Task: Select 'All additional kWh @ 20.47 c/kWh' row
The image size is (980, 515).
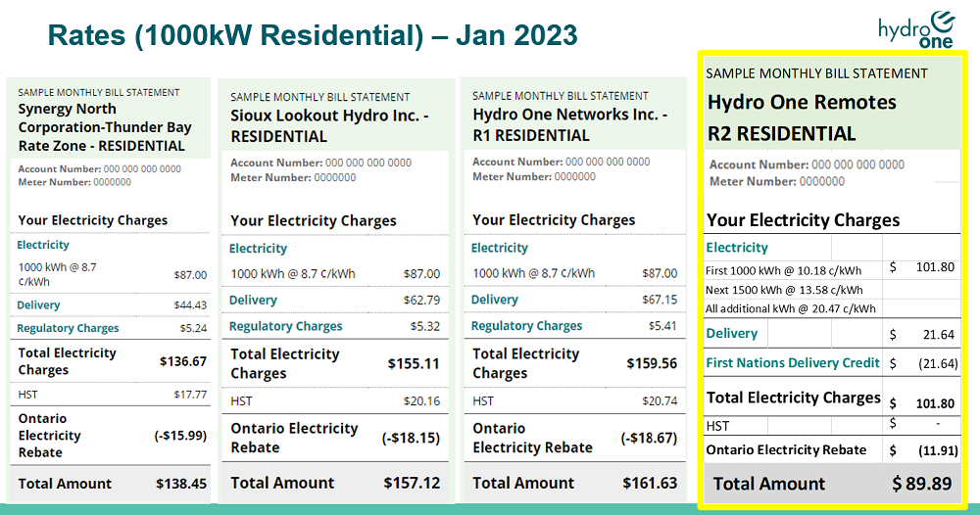Action: 791,308
